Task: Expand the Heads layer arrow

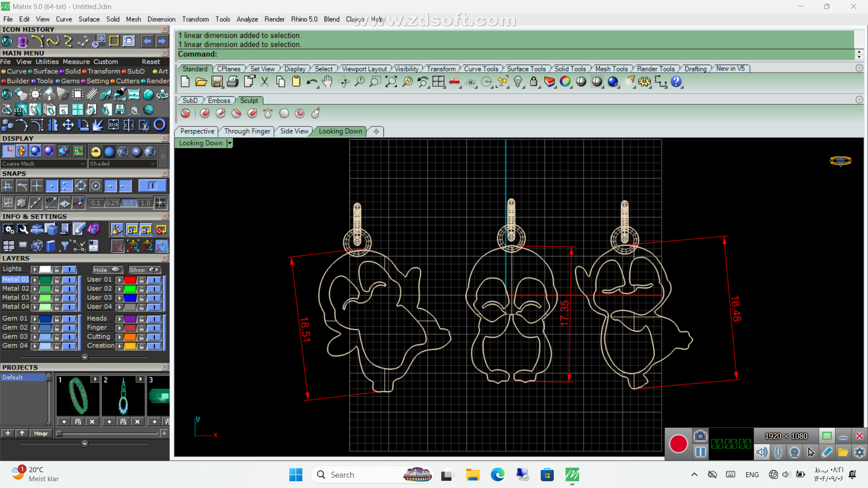Action: 119,319
